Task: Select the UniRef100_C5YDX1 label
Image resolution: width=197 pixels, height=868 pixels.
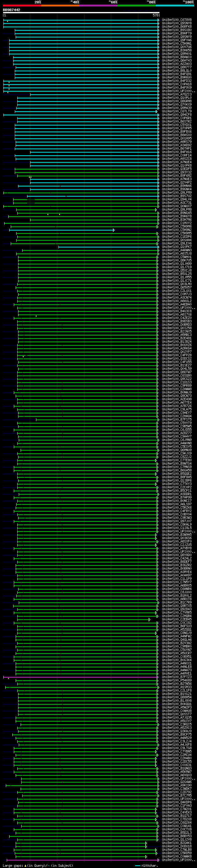Action: 177,125
